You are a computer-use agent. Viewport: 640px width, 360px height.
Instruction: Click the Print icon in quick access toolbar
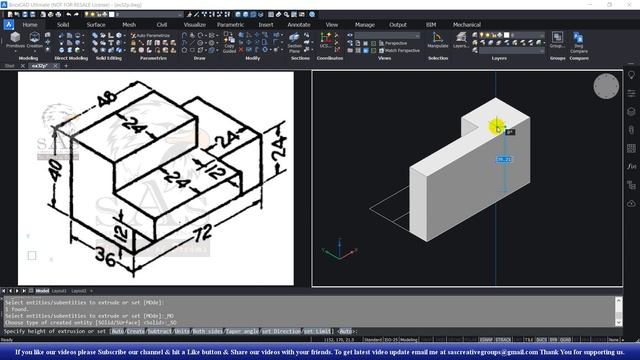pyautogui.click(x=50, y=14)
